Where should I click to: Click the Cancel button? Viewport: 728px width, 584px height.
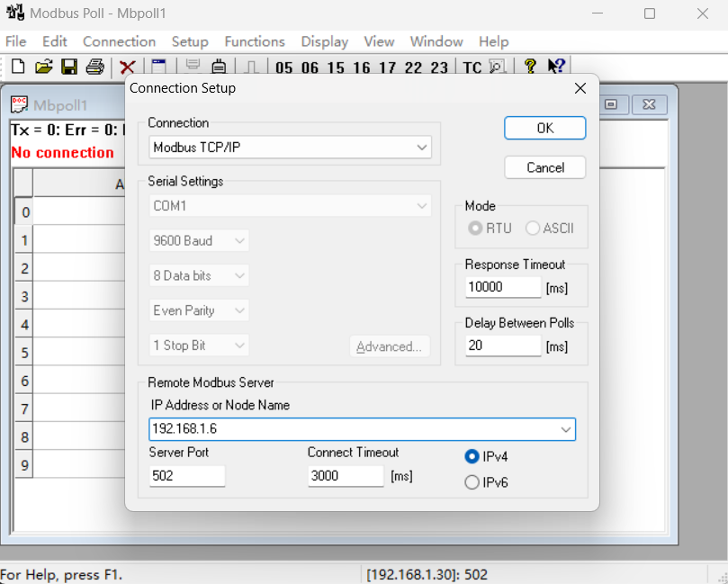[x=545, y=167]
